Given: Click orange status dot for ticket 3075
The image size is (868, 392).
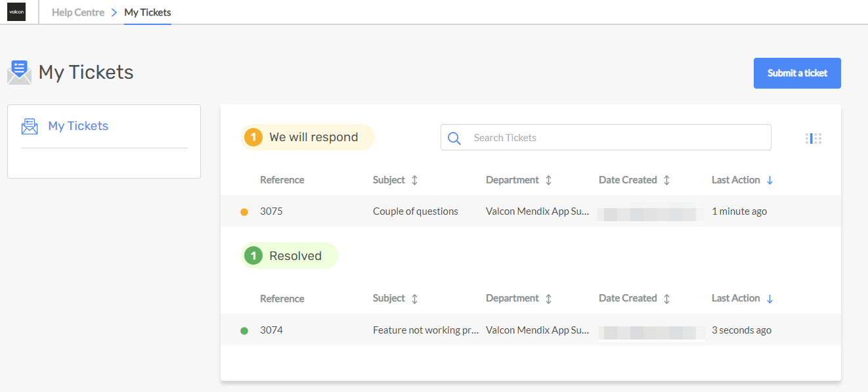Looking at the screenshot, I should pos(244,212).
